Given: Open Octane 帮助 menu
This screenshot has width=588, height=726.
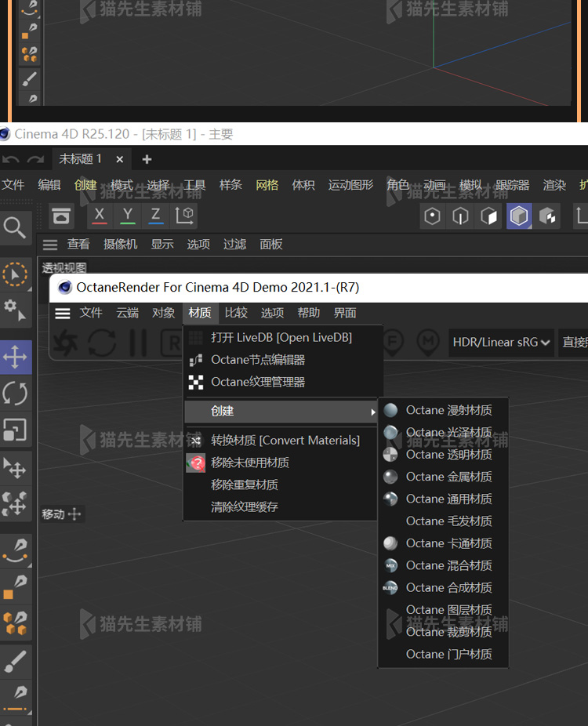Looking at the screenshot, I should [x=309, y=313].
